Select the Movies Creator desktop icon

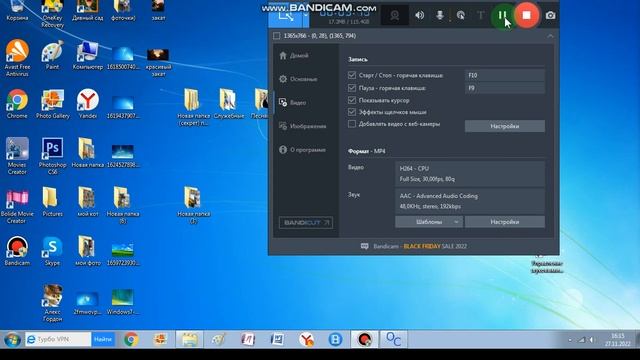pyautogui.click(x=17, y=156)
